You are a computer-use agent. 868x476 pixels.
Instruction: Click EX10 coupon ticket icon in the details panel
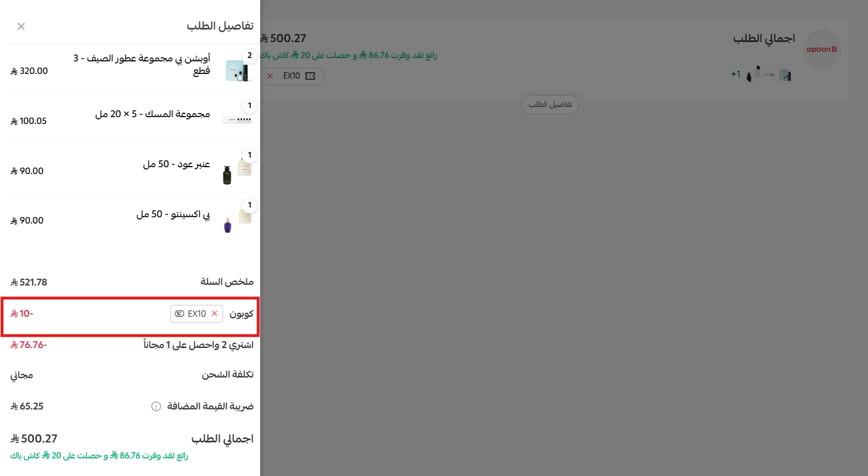179,314
